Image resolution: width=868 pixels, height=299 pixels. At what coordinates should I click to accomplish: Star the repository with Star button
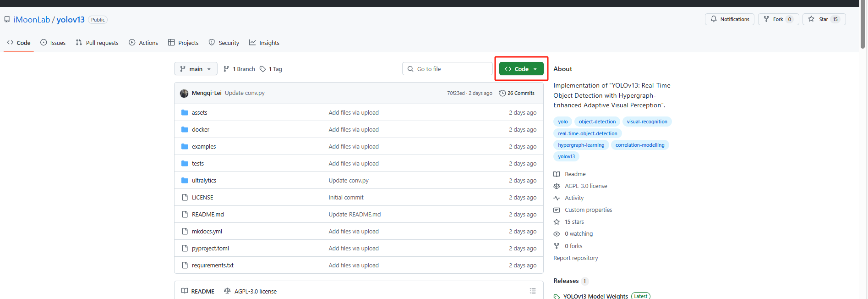click(824, 19)
